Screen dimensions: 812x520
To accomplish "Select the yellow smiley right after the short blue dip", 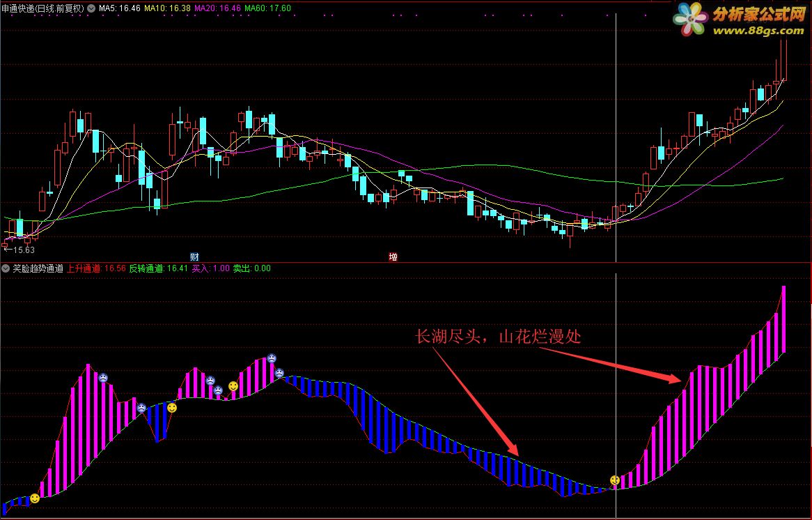I will [172, 408].
